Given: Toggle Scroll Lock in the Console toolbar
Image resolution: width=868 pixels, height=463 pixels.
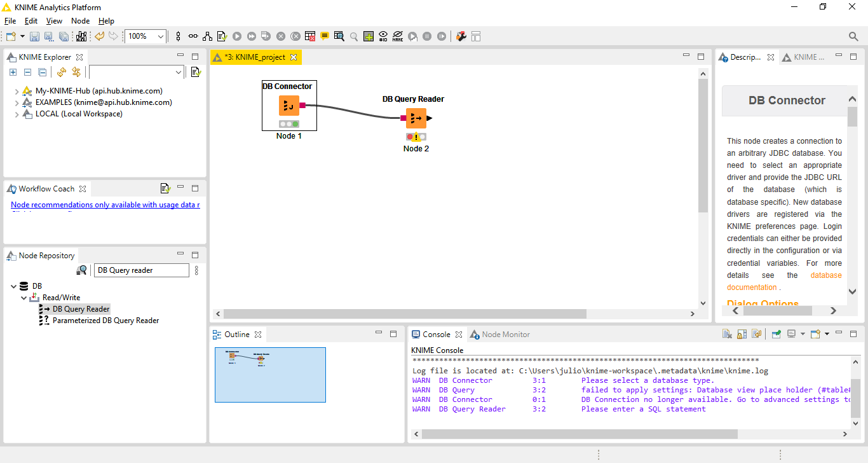Looking at the screenshot, I should 742,335.
